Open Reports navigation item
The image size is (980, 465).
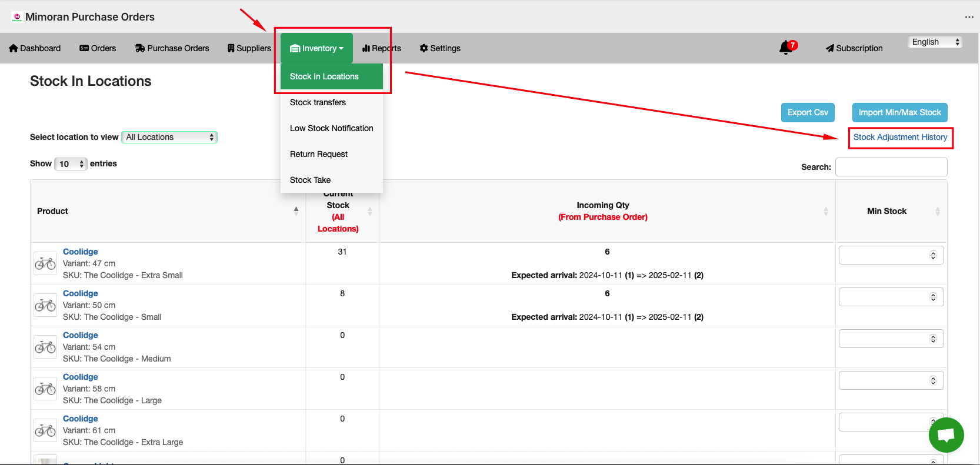point(382,48)
